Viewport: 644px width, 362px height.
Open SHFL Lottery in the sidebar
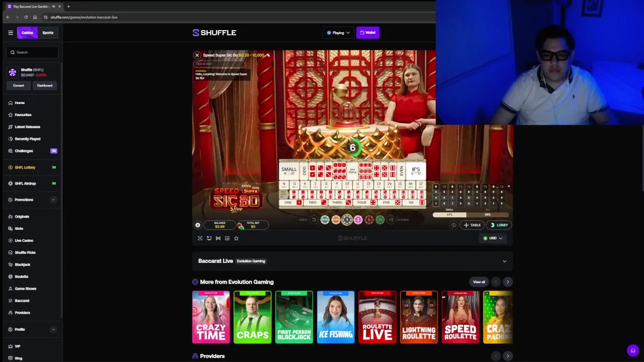tap(25, 167)
